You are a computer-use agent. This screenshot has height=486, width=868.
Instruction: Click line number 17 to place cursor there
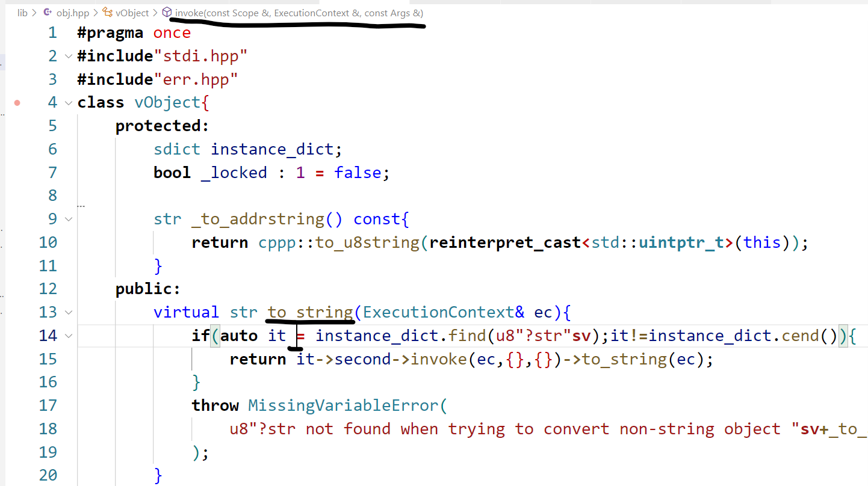[x=48, y=405]
